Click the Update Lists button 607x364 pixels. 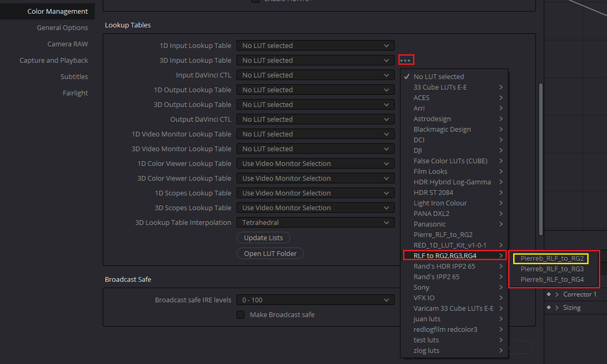(263, 238)
